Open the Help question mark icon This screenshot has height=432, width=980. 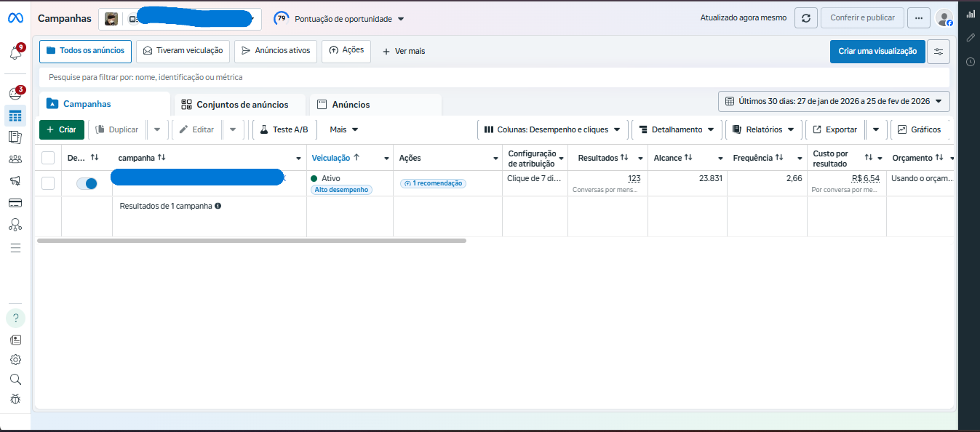pos(15,318)
